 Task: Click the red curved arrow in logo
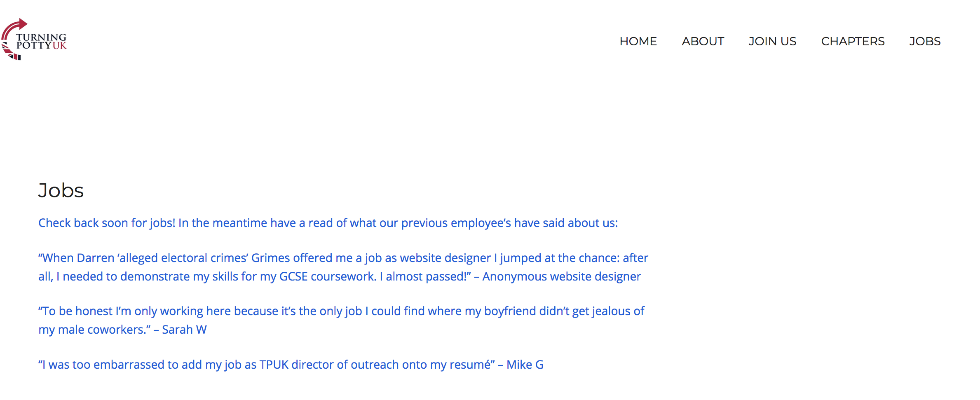coord(14,29)
